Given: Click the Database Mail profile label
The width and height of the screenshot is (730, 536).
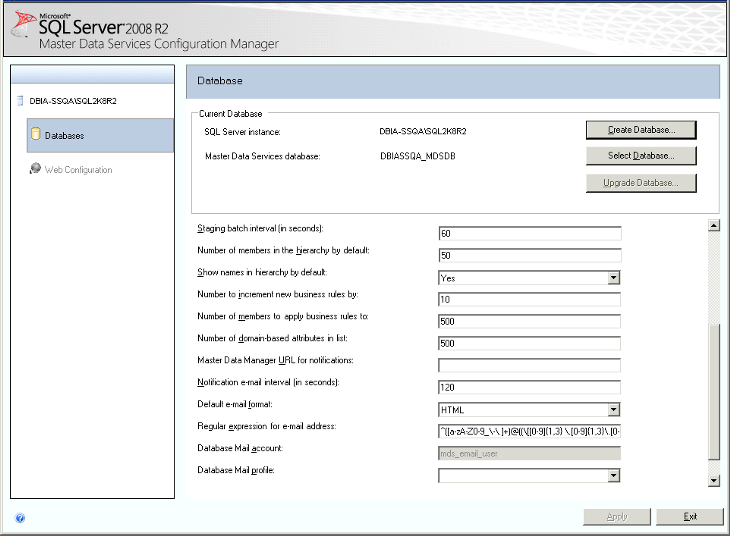Looking at the screenshot, I should [x=236, y=470].
